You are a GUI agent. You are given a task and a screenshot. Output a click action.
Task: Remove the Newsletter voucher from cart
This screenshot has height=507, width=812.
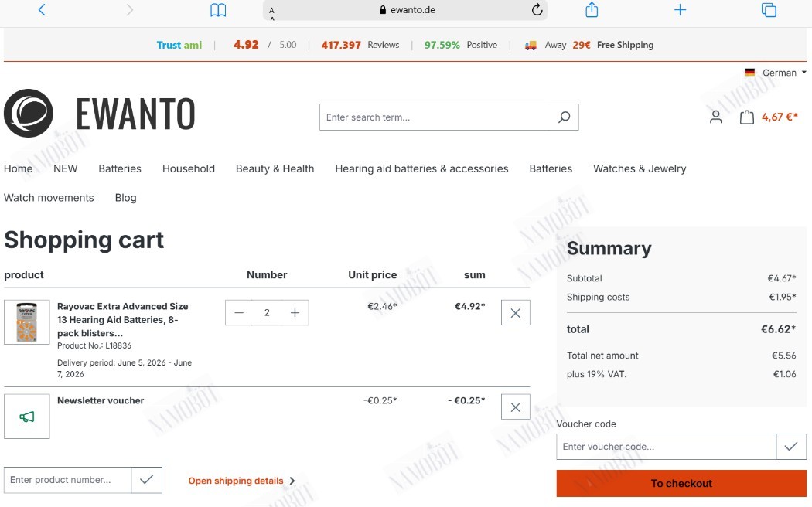pyautogui.click(x=515, y=407)
